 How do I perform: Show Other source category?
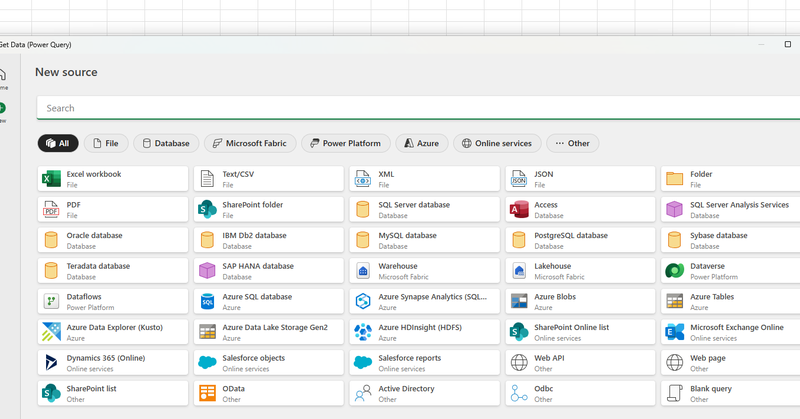572,143
